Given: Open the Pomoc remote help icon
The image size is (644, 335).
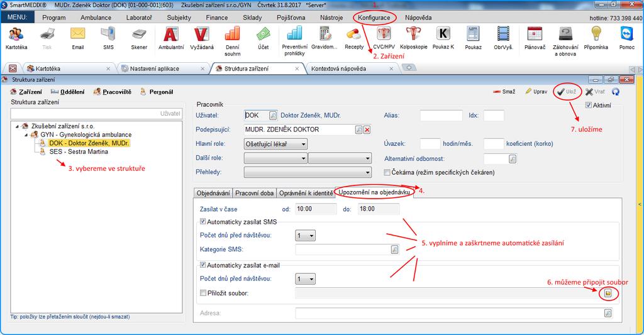Looking at the screenshot, I should pos(627,34).
